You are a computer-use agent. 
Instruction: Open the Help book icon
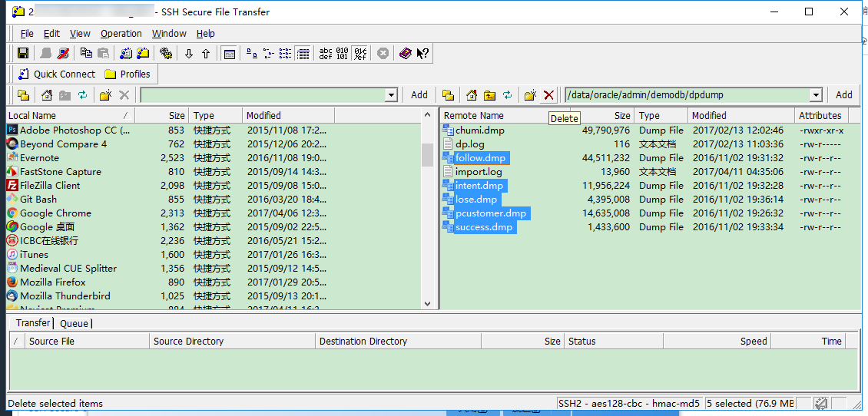(x=406, y=54)
